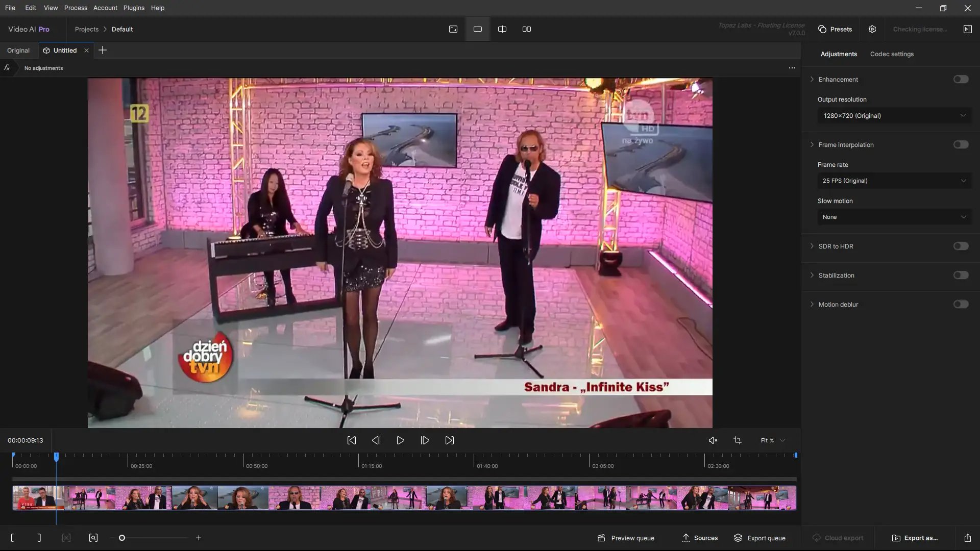Step forward one frame

425,440
